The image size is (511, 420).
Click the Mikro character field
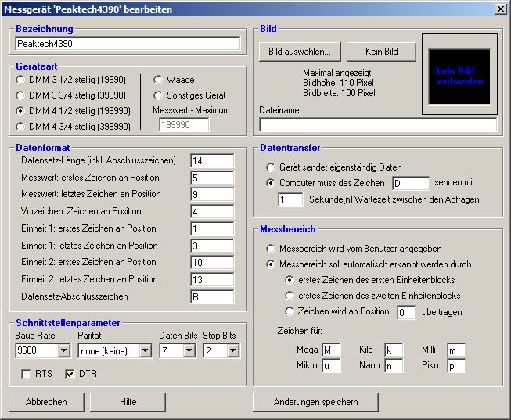[x=331, y=365]
